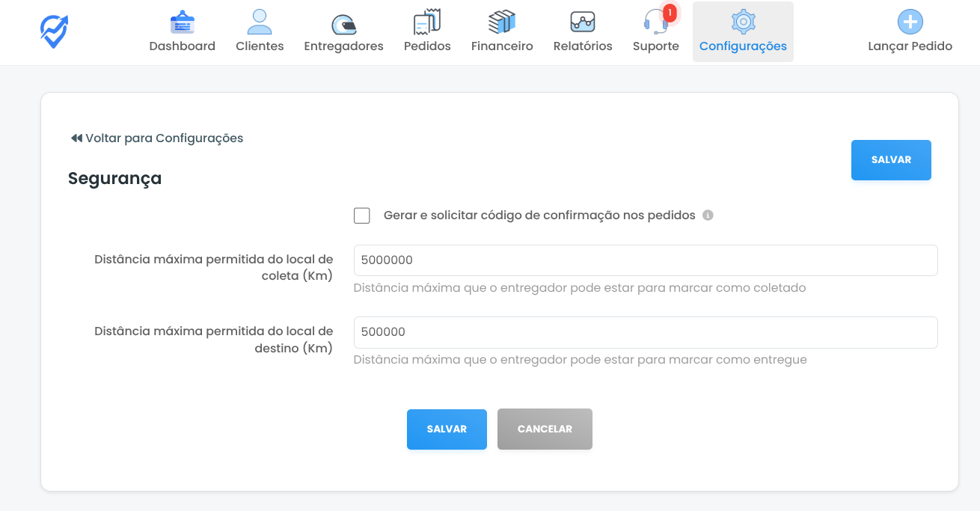
Task: Open the Dashboard icon in navbar
Action: coord(182,22)
